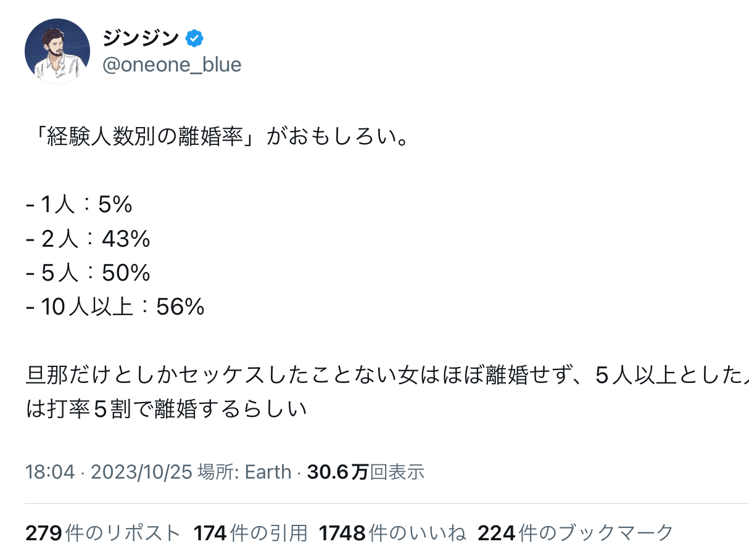This screenshot has width=749, height=560.
Task: Click the line reading 10人以上：56%
Action: click(115, 307)
